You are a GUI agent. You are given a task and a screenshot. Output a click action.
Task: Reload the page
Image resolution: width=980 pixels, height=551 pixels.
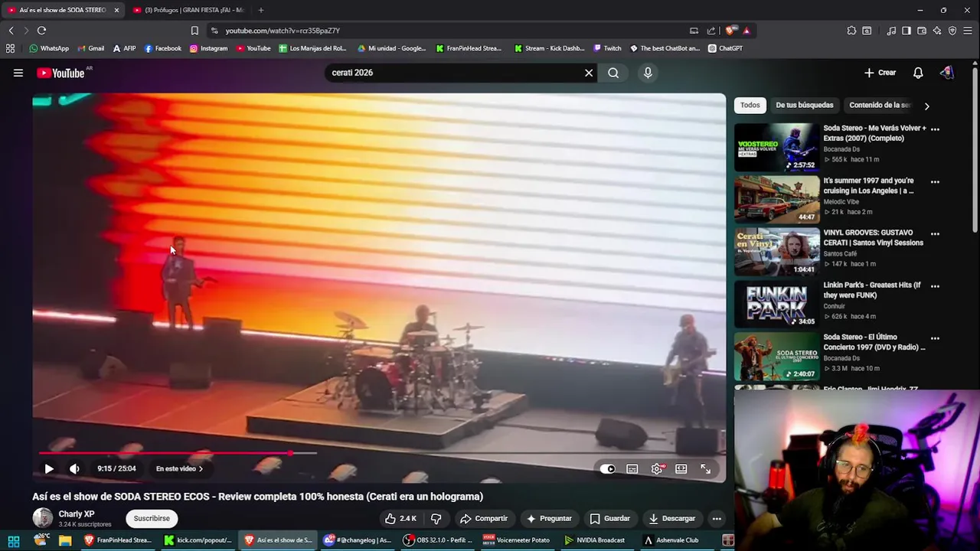[x=41, y=31]
